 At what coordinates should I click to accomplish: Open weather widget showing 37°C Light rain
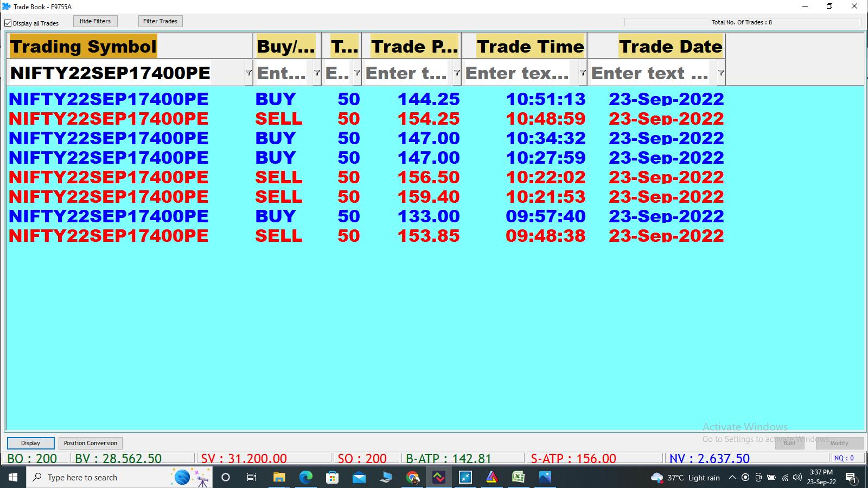coord(685,478)
